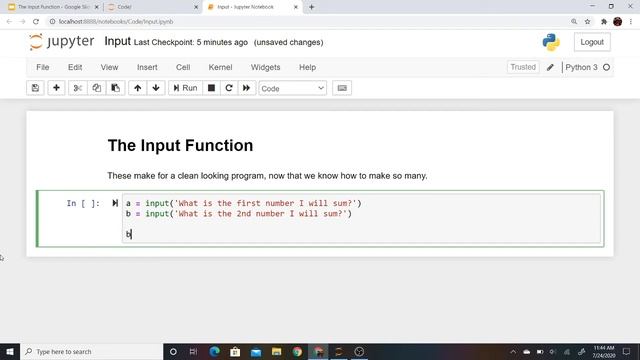Viewport: 640px width, 360px height.
Task: Click the localhost address bar
Action: pyautogui.click(x=306, y=22)
